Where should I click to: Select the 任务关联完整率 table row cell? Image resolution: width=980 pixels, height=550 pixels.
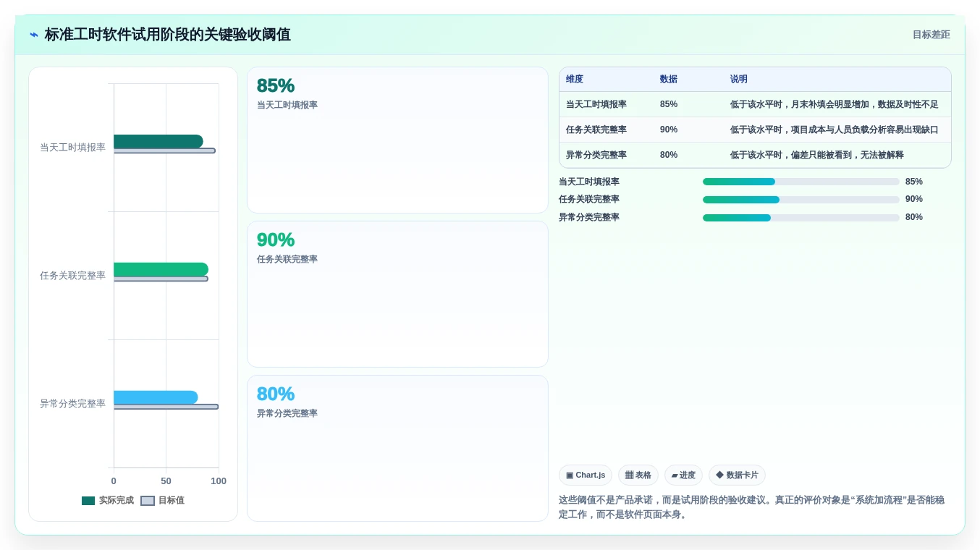click(x=596, y=130)
